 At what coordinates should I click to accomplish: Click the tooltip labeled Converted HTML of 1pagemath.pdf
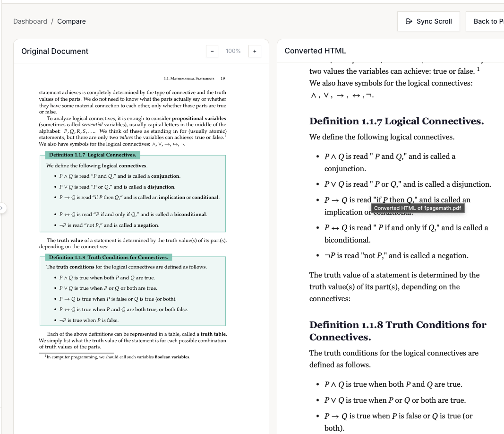coord(418,207)
